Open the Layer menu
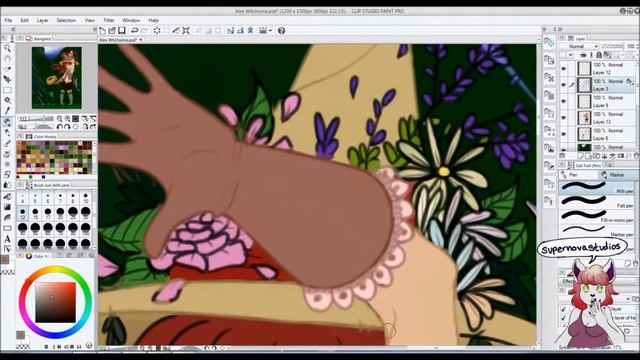 (x=42, y=20)
